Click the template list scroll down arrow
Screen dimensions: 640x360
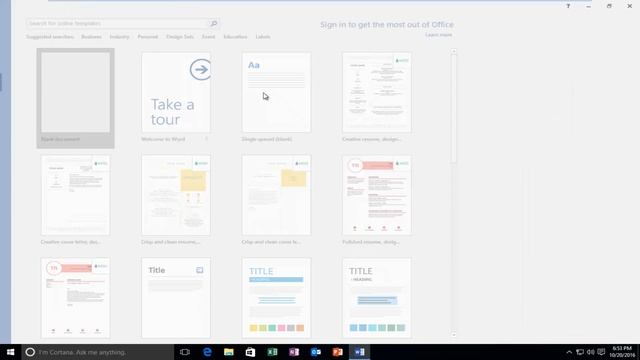[x=453, y=335]
